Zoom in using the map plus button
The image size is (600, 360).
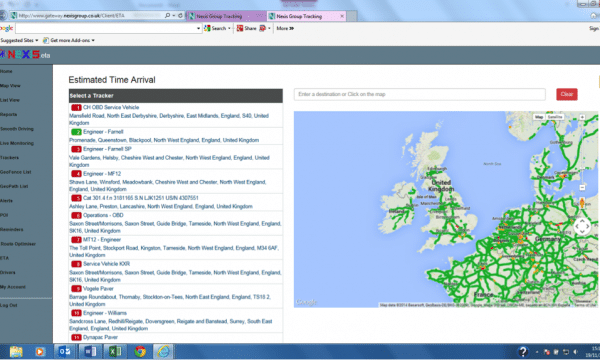582,117
